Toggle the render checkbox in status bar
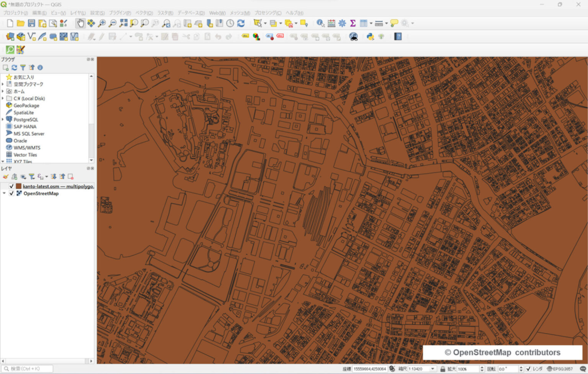This screenshot has height=374, width=588. tap(528, 369)
